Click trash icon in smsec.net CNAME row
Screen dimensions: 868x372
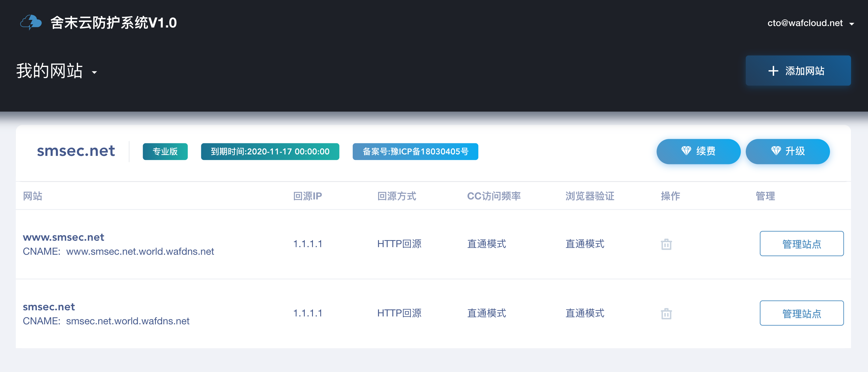click(x=666, y=314)
